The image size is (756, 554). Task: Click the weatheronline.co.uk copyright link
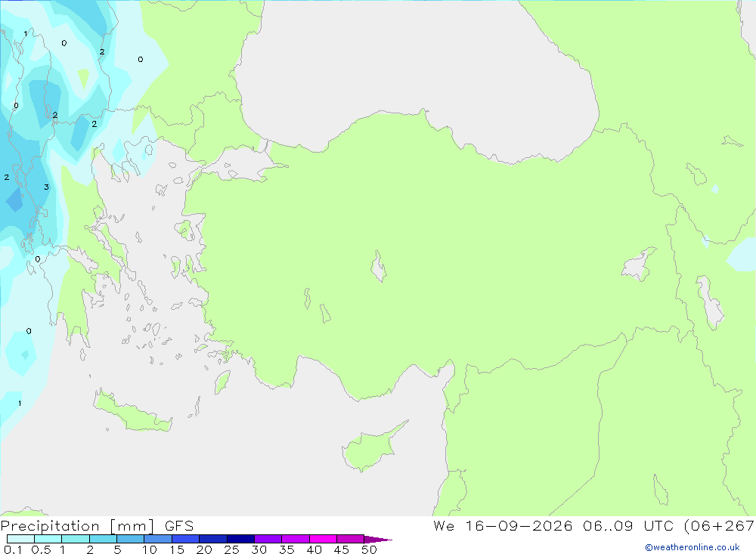692,547
